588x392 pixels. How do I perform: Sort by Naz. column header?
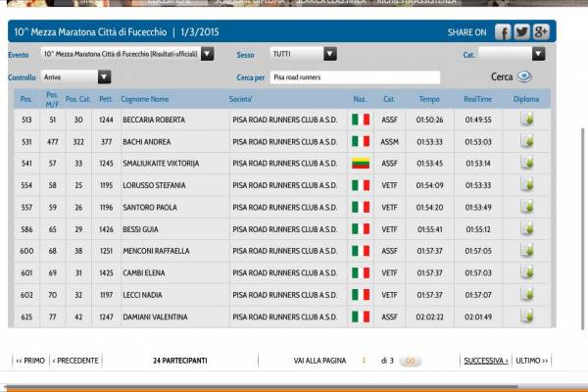point(360,99)
